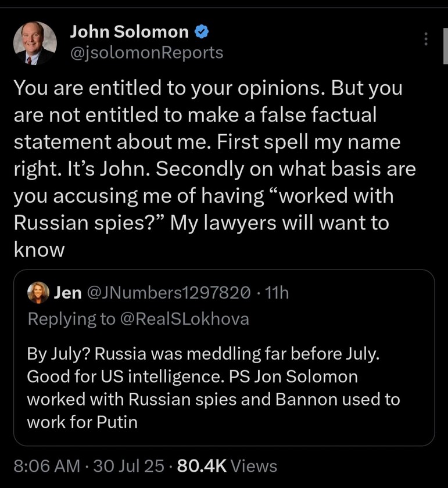The height and width of the screenshot is (488, 448).
Task: Open the @RealSLokhova mention
Action: (184, 318)
